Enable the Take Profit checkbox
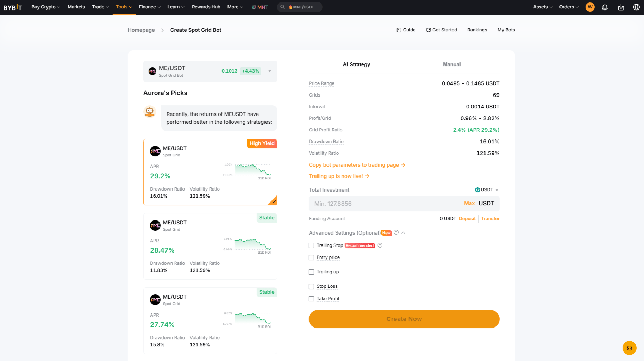The width and height of the screenshot is (644, 361). [x=311, y=299]
